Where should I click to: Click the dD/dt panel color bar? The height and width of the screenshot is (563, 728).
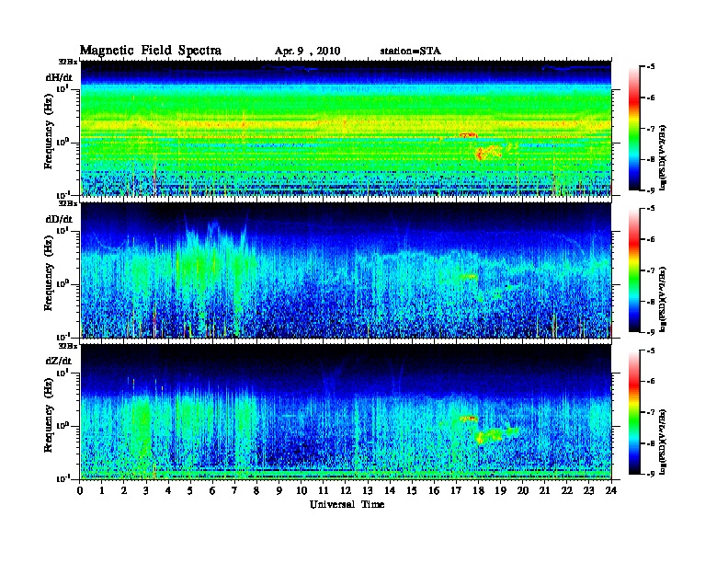(x=634, y=270)
